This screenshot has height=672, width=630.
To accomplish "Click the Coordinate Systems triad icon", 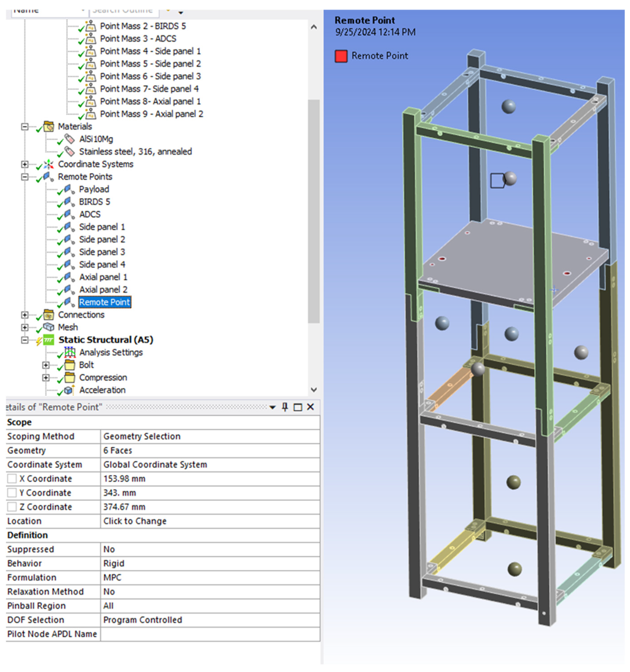I will (x=49, y=164).
